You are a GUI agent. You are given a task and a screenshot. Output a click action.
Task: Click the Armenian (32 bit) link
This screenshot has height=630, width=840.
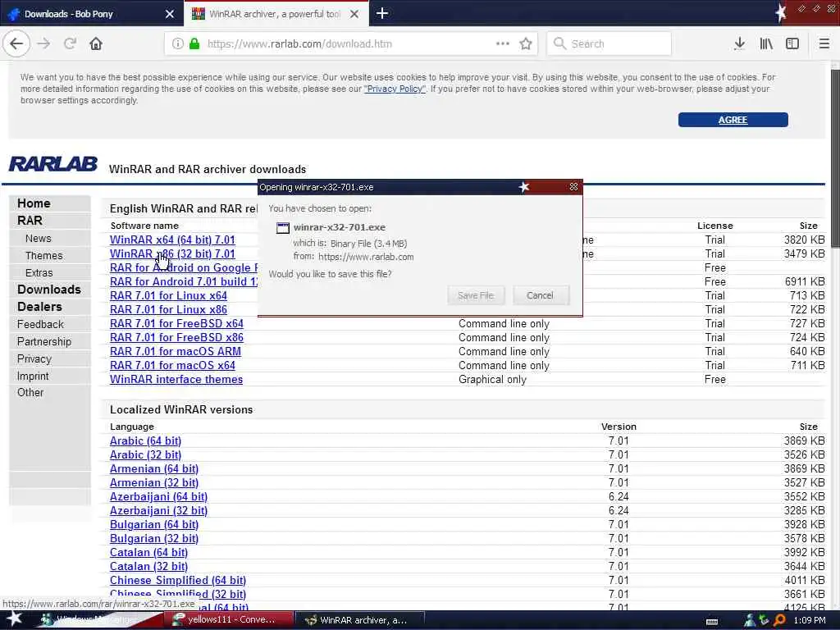[x=153, y=482]
